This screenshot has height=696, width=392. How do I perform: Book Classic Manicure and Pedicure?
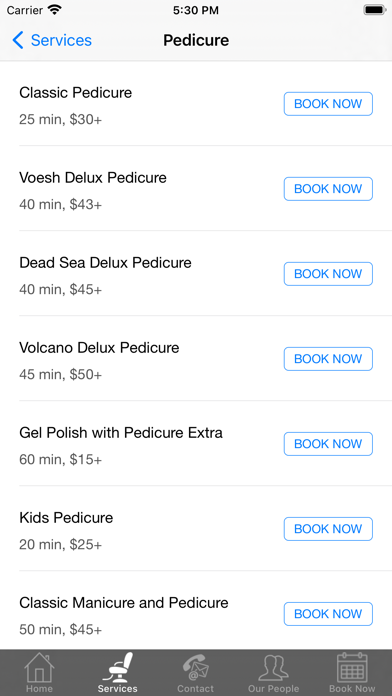tap(328, 614)
